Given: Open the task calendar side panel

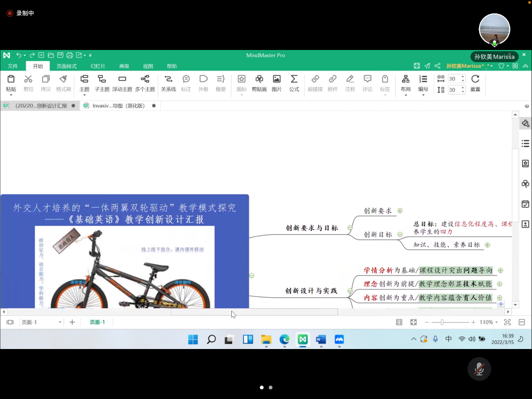Looking at the screenshot, I should point(525,204).
